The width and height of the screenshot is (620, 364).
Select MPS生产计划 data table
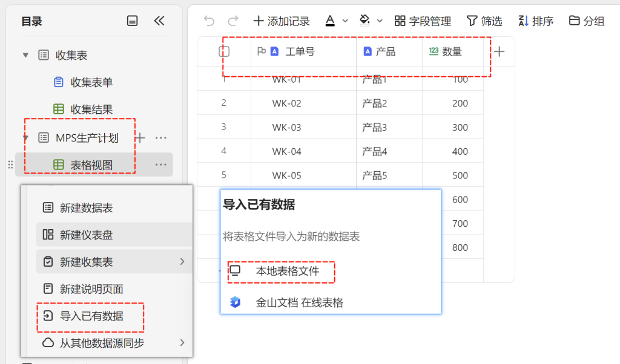tap(87, 138)
